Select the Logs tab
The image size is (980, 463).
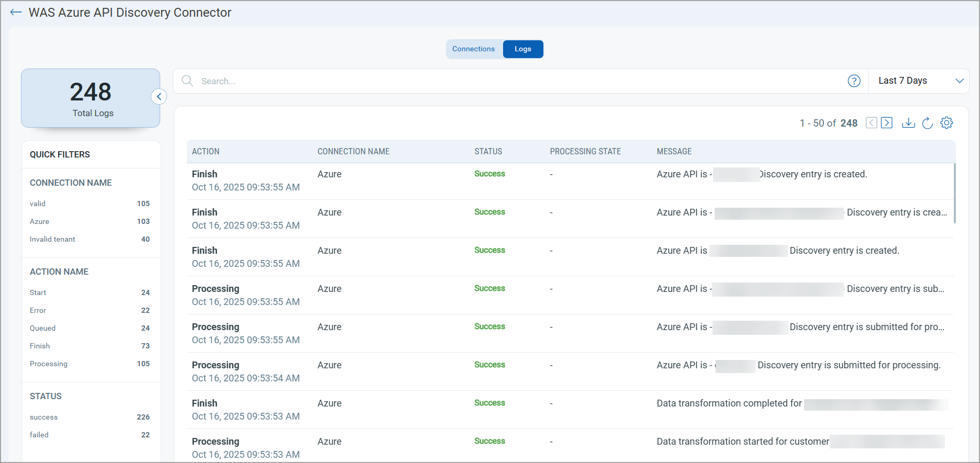(x=522, y=49)
